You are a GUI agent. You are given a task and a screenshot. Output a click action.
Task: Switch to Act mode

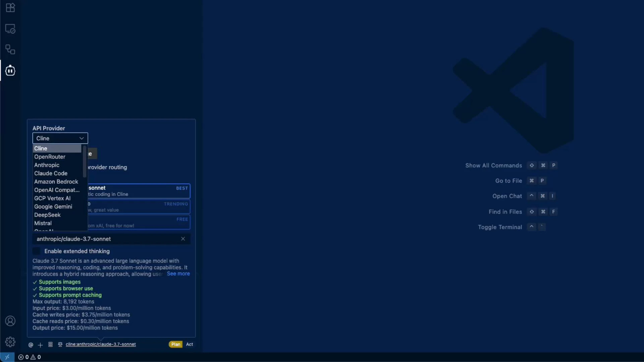coord(190,344)
